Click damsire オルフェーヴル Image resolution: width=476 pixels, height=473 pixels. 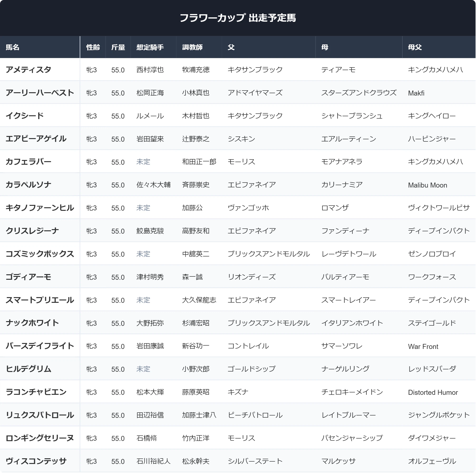pyautogui.click(x=432, y=461)
